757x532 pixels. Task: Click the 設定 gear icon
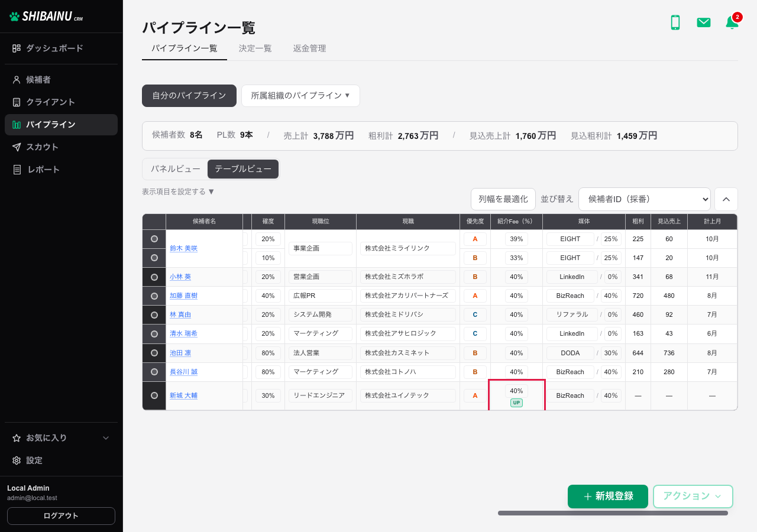(x=17, y=460)
